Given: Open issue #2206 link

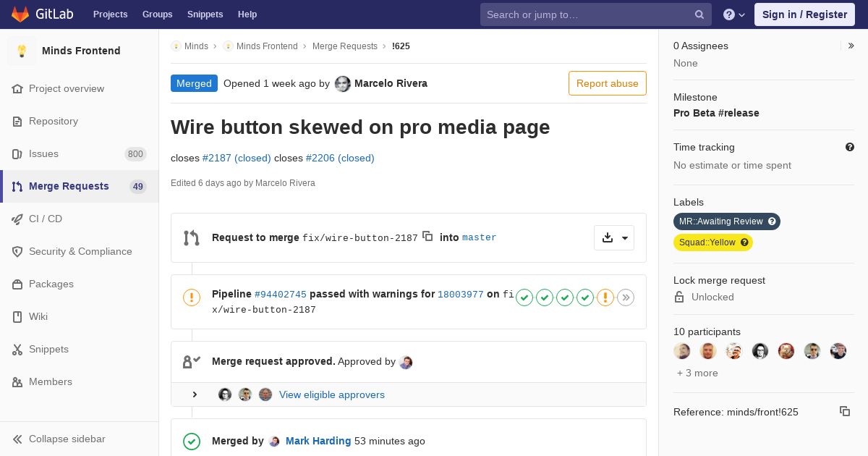Looking at the screenshot, I should 340,158.
